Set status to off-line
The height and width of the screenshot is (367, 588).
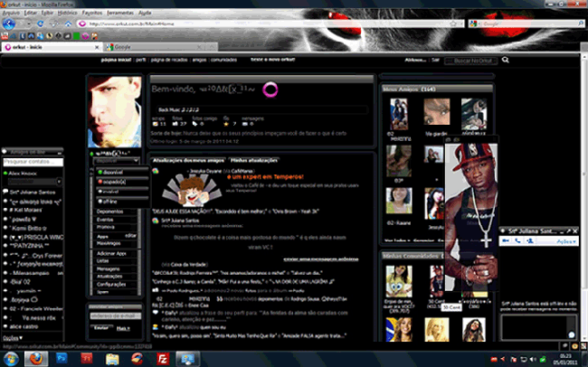tap(122, 202)
